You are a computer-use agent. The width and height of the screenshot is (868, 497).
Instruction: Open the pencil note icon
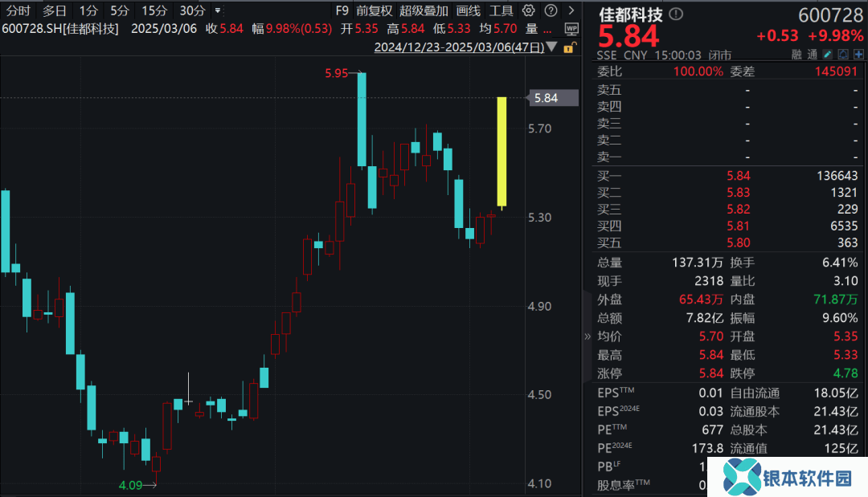tap(828, 55)
